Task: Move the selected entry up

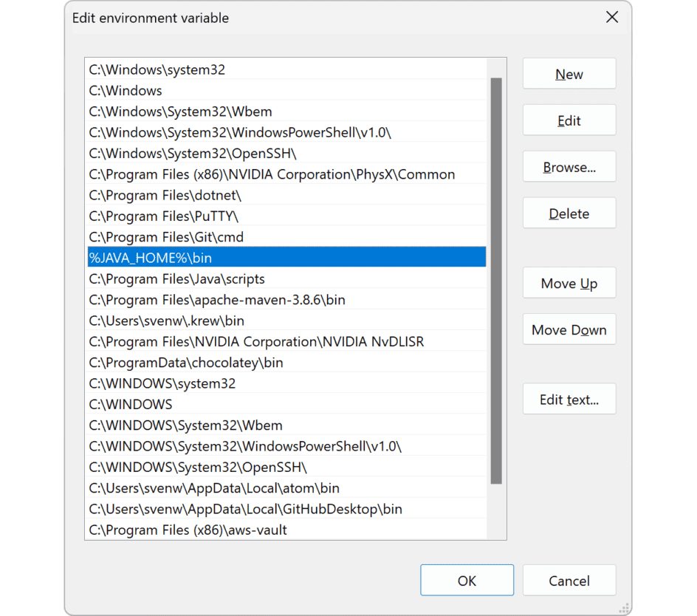Action: pos(569,283)
